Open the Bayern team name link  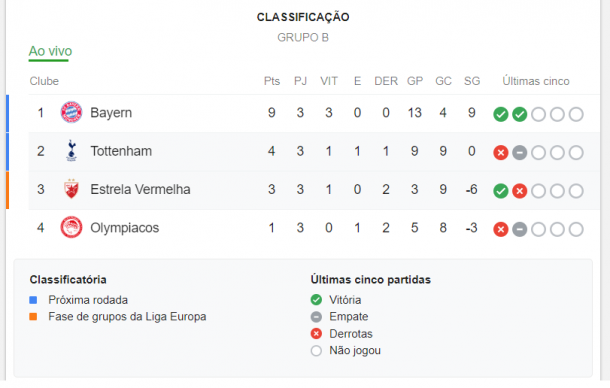tap(111, 113)
